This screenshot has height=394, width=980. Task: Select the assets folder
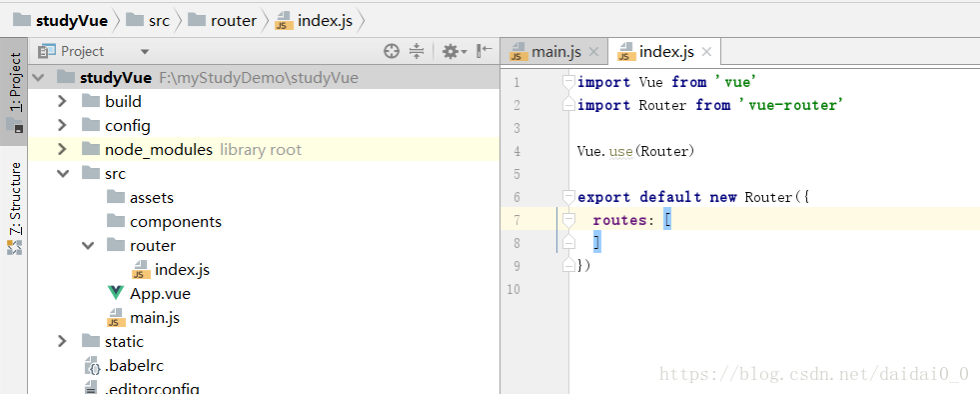pyautogui.click(x=151, y=198)
